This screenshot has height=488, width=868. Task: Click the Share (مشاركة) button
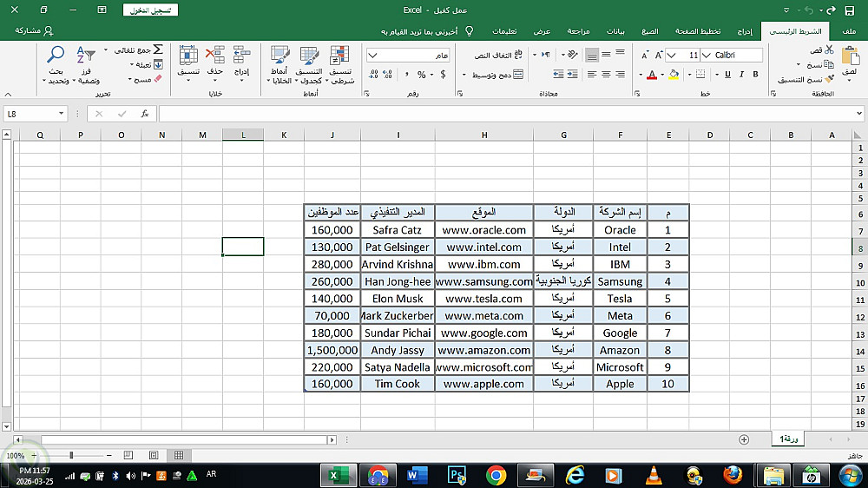click(34, 30)
